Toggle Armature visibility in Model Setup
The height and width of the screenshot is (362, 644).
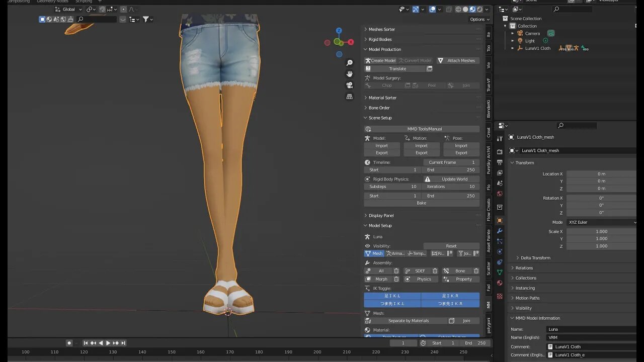click(x=395, y=253)
